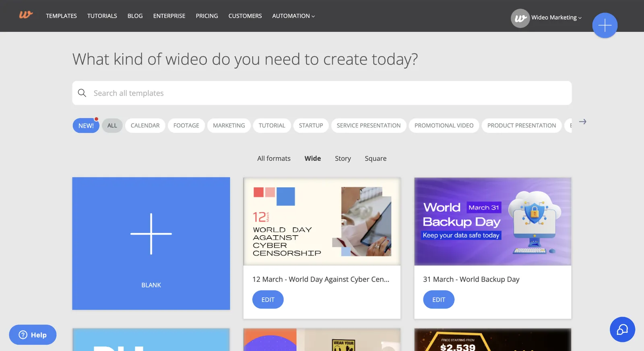Expand the Wideo Marketing account dropdown
Image resolution: width=644 pixels, height=351 pixels.
(x=556, y=18)
